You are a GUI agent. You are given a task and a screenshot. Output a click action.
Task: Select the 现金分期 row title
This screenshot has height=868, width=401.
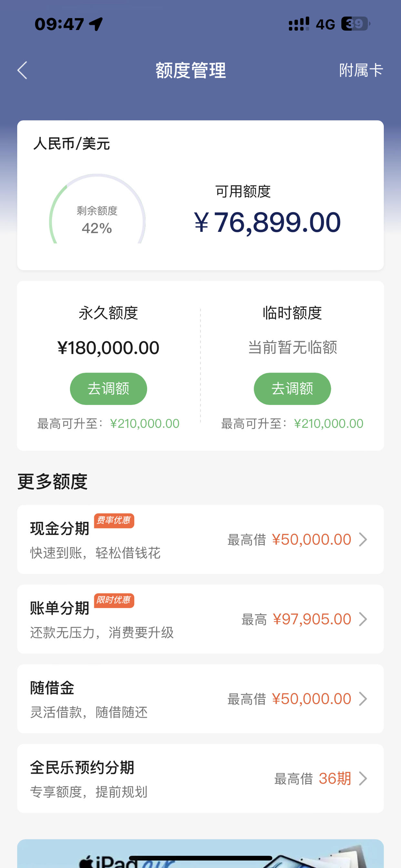[x=60, y=528]
